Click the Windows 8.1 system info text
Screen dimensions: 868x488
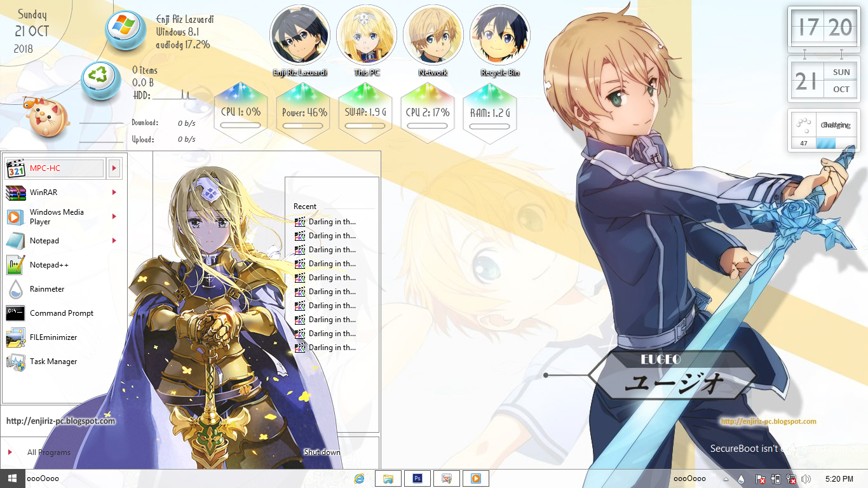pyautogui.click(x=177, y=32)
